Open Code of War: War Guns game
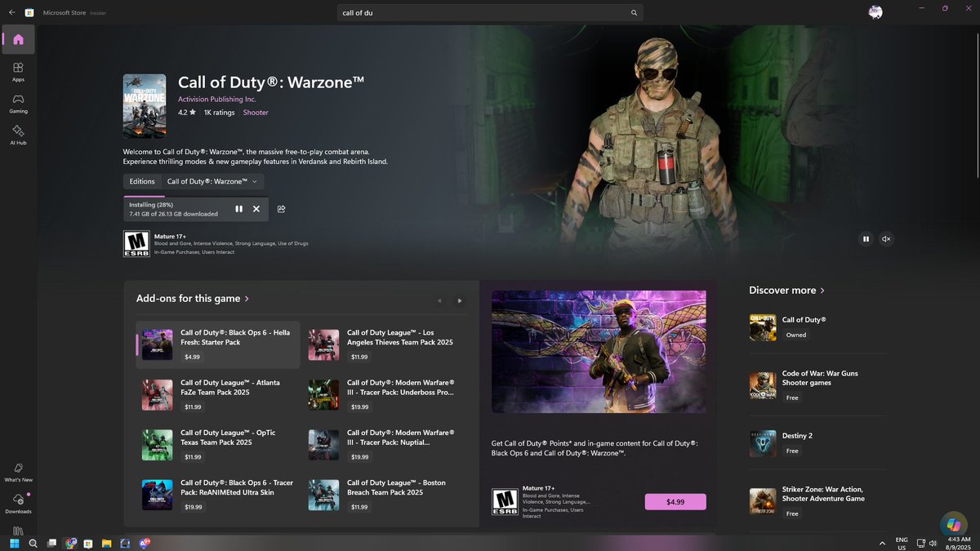 817,385
